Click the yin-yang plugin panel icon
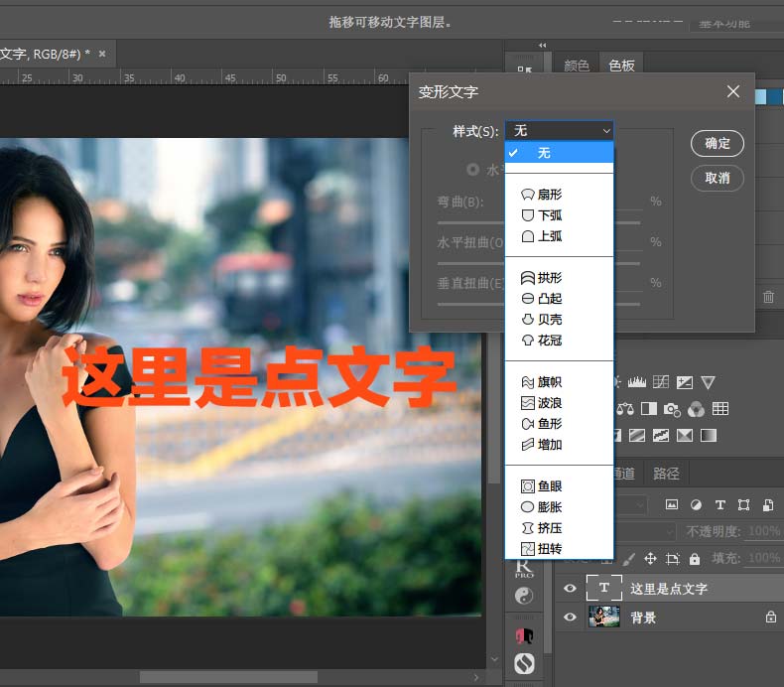This screenshot has height=687, width=784. coord(524,597)
